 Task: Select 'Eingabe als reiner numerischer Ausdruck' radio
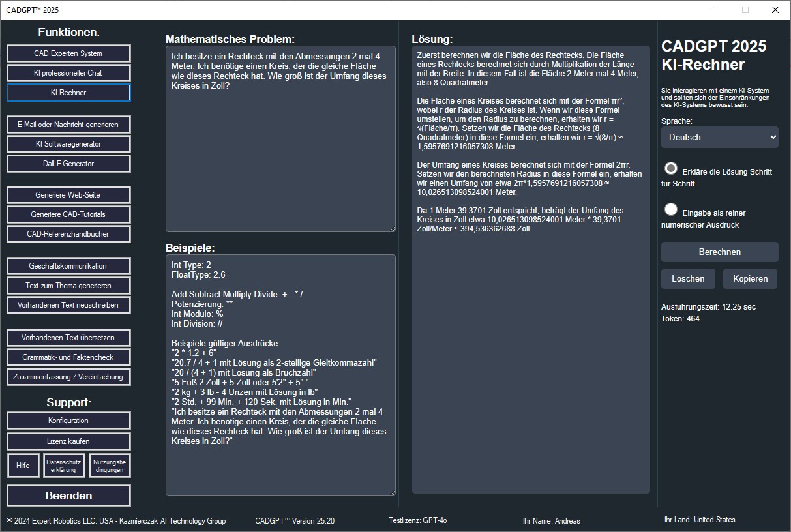pyautogui.click(x=671, y=209)
